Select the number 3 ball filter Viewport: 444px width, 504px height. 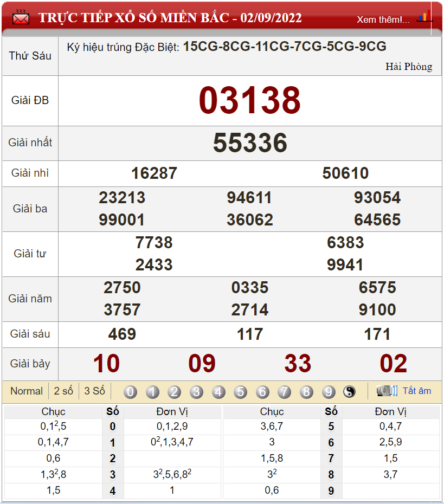[197, 392]
